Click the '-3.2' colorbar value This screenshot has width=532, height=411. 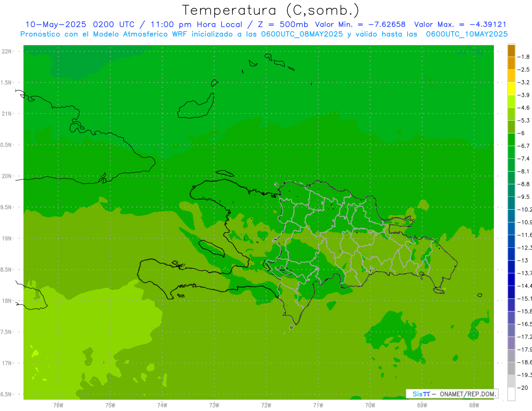(x=524, y=82)
